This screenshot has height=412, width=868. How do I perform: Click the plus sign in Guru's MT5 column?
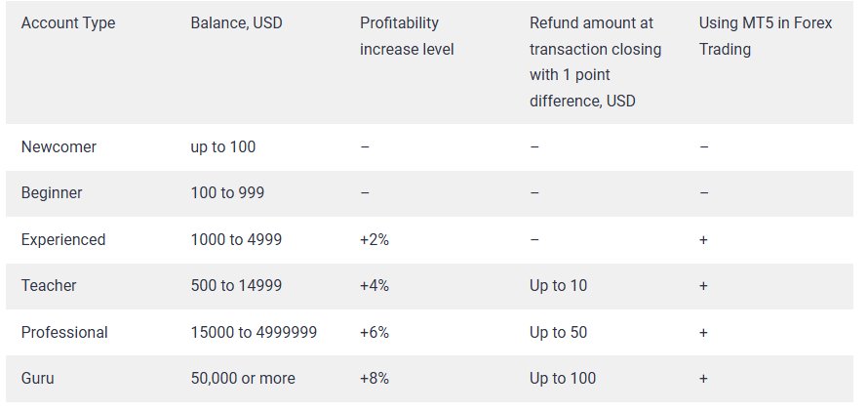pyautogui.click(x=703, y=378)
